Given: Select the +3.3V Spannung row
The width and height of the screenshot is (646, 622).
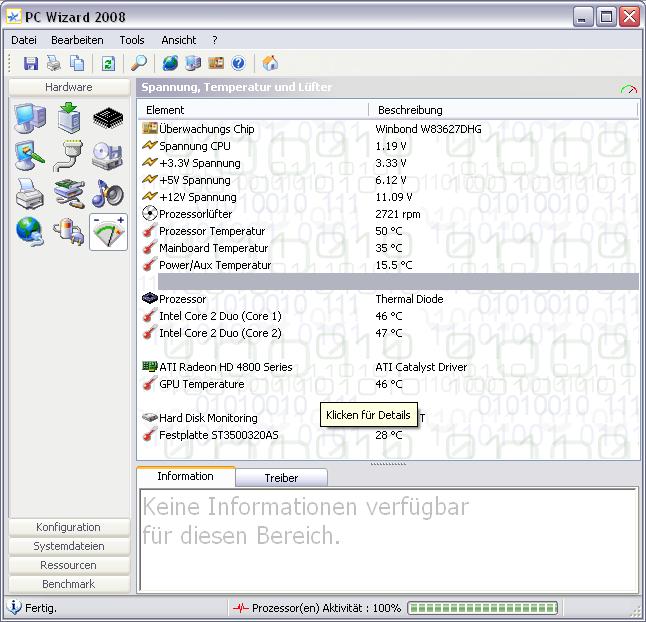Looking at the screenshot, I should [x=389, y=163].
